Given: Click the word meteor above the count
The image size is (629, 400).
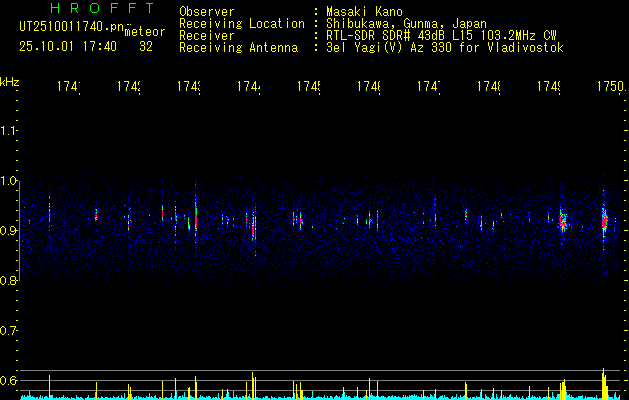Looking at the screenshot, I should [x=145, y=32].
